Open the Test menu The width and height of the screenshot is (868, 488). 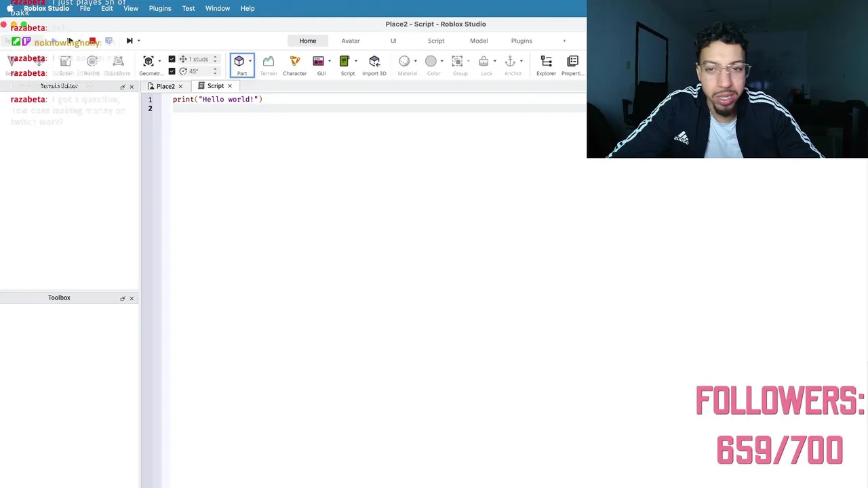(x=189, y=8)
